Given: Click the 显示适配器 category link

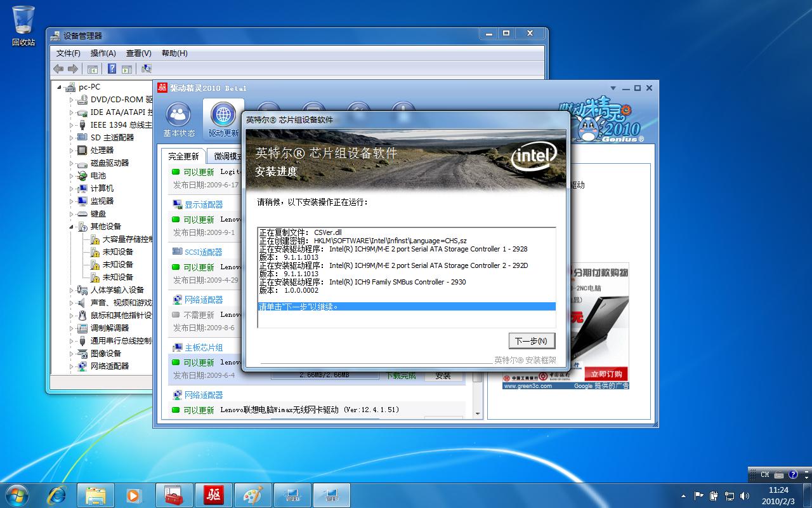Looking at the screenshot, I should coord(204,204).
